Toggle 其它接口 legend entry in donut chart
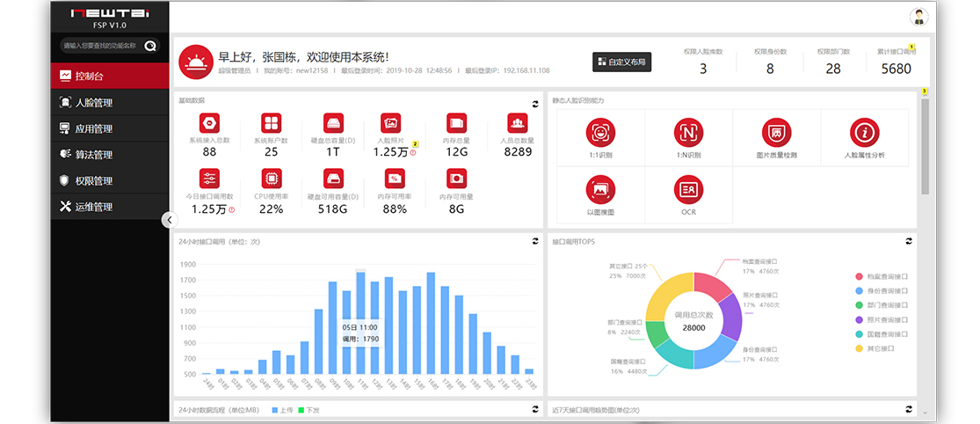This screenshot has height=424, width=980. 882,348
